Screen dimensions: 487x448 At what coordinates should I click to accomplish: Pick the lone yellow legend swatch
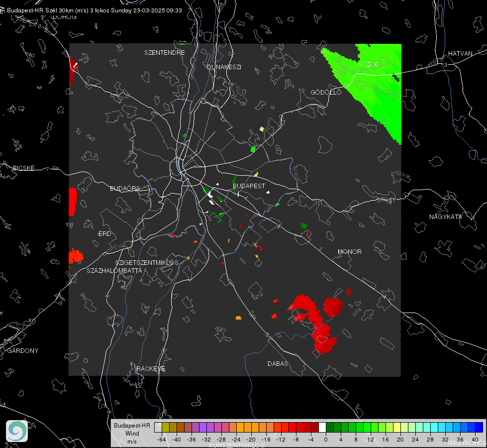pos(397,428)
